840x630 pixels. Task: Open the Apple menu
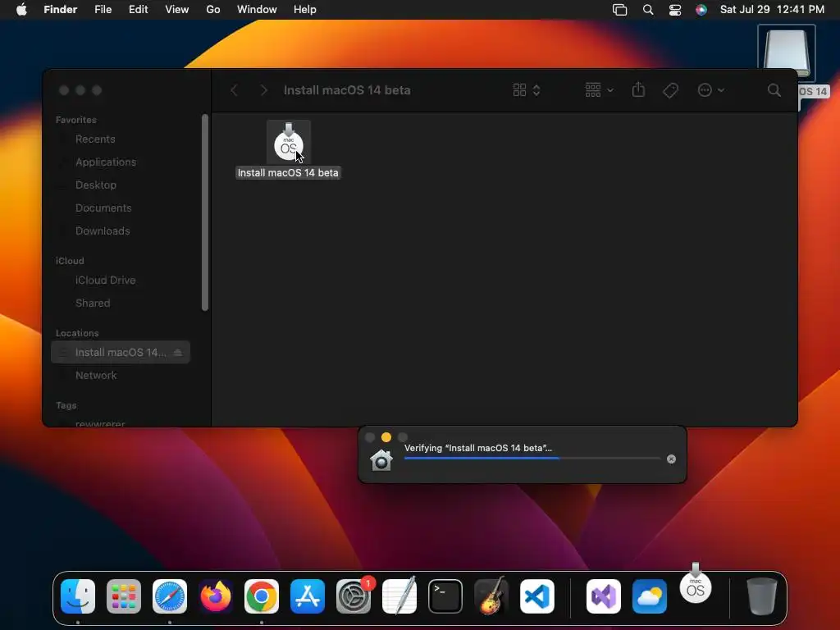point(21,10)
